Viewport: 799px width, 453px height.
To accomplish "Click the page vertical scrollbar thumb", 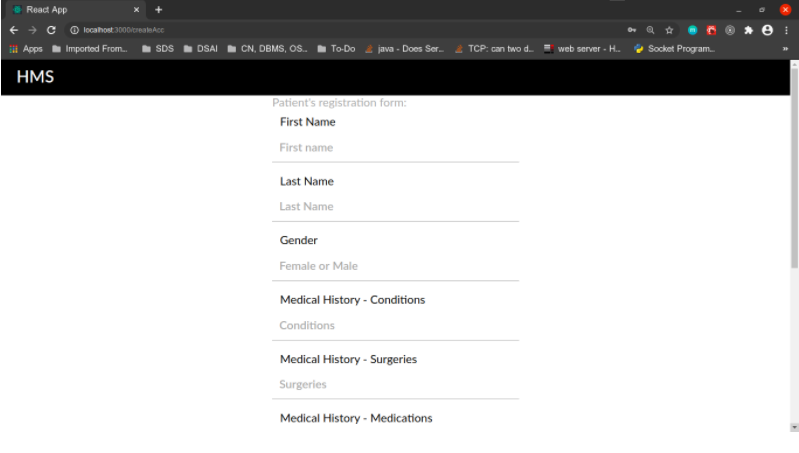I will coord(794,168).
